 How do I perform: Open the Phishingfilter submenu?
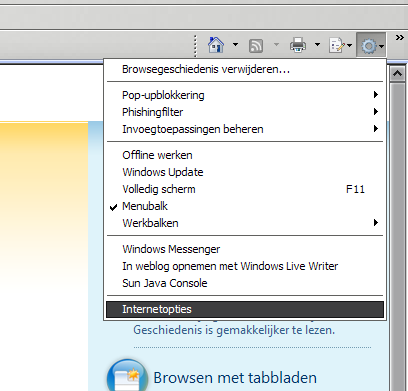(245, 112)
